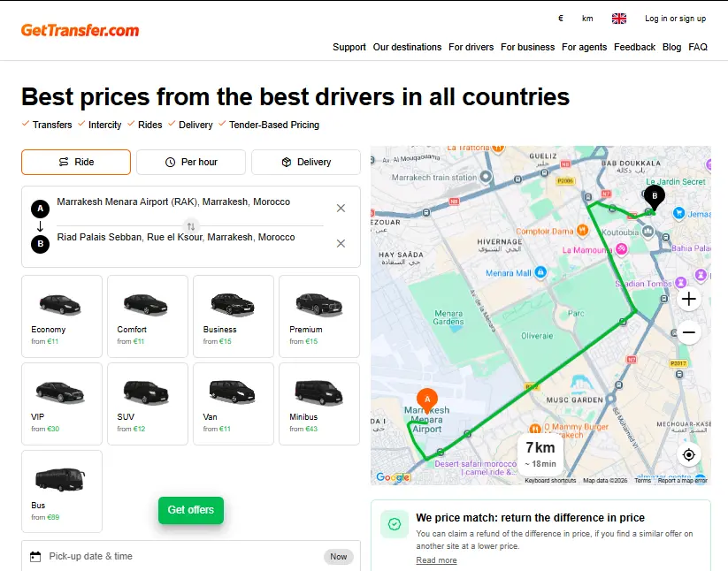The height and width of the screenshot is (571, 728).
Task: Choose the Economy car class
Action: coord(62,316)
